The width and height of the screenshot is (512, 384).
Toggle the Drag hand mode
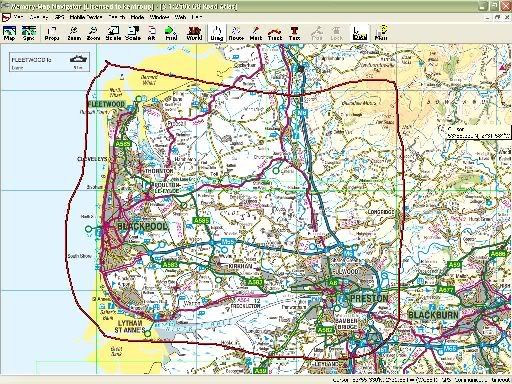[x=217, y=33]
